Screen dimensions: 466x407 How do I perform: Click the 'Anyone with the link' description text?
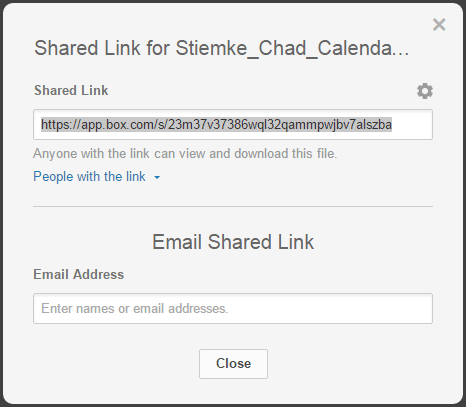(x=185, y=154)
